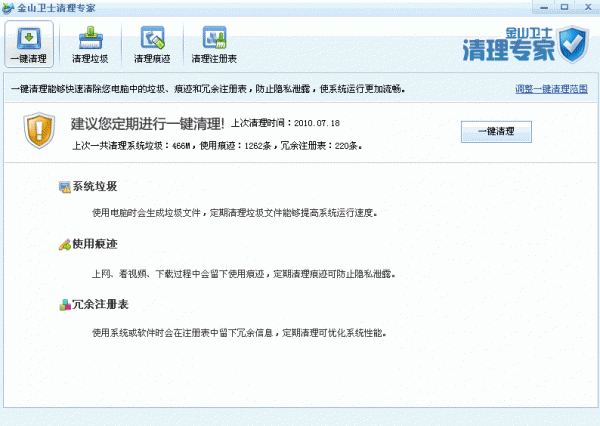Start cleanup with the 一键清理 button
Image resolution: width=600 pixels, height=426 pixels.
point(496,132)
